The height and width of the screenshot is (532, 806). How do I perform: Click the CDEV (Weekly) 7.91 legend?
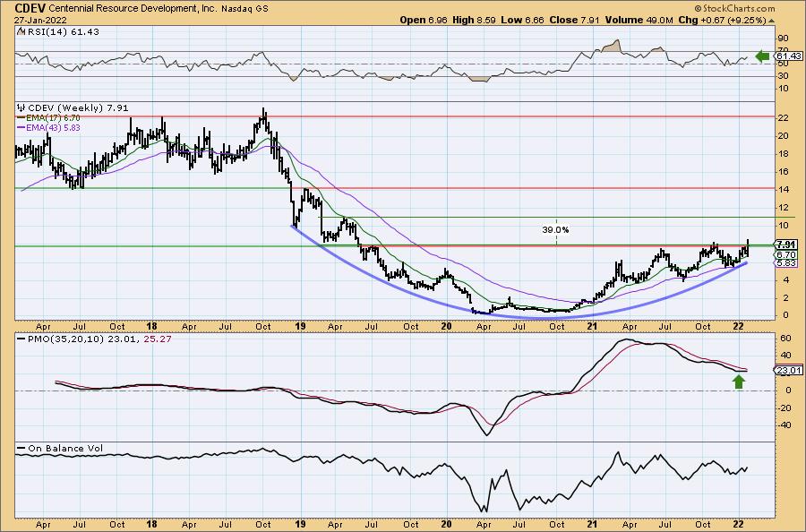click(x=73, y=108)
